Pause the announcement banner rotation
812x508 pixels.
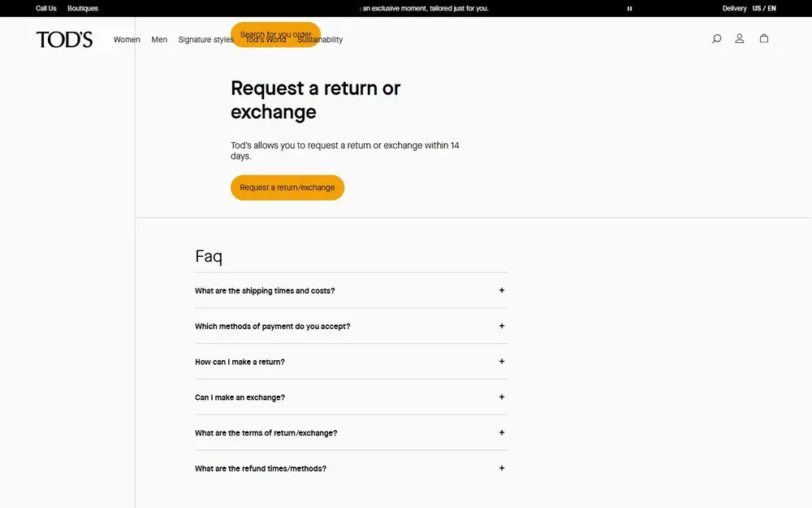point(630,8)
